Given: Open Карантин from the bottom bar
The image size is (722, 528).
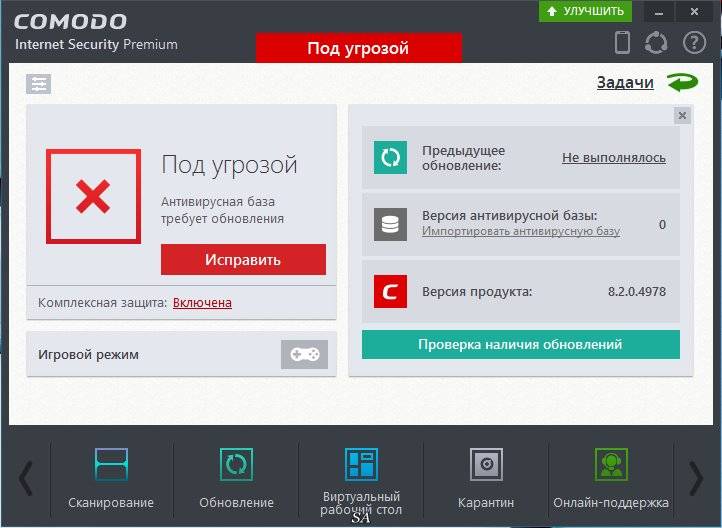Looking at the screenshot, I should pos(486,478).
